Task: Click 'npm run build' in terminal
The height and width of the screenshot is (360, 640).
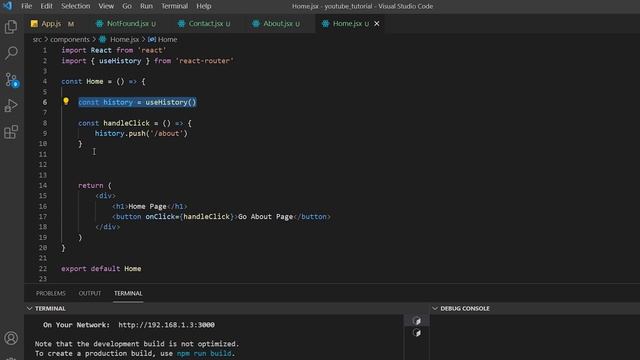Action: tap(204, 353)
